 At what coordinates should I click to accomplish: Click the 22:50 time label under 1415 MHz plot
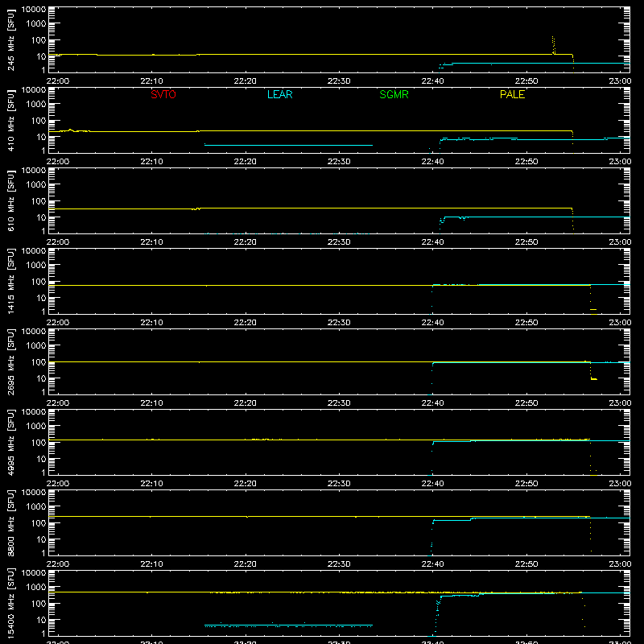(x=526, y=323)
